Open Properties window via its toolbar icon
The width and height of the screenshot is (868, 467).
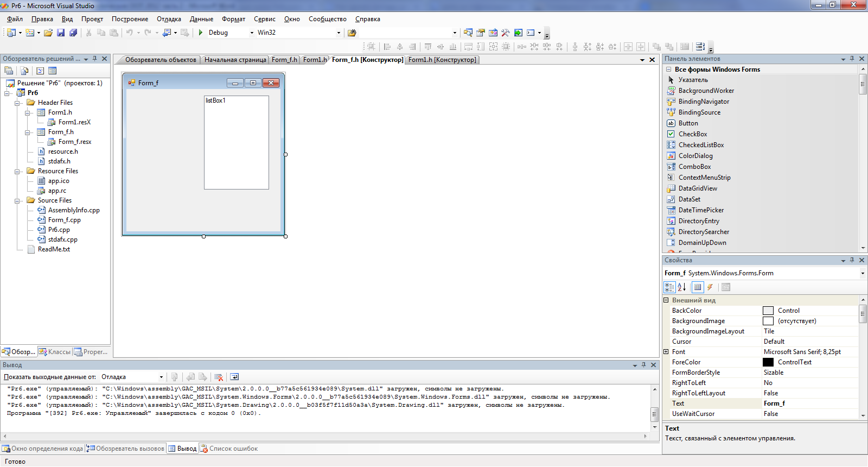pos(480,33)
